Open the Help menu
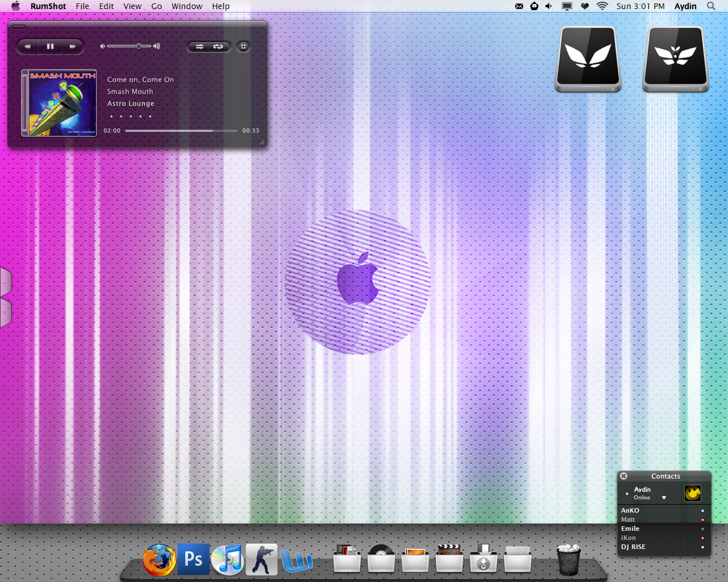Viewport: 728px width, 582px height. click(221, 6)
